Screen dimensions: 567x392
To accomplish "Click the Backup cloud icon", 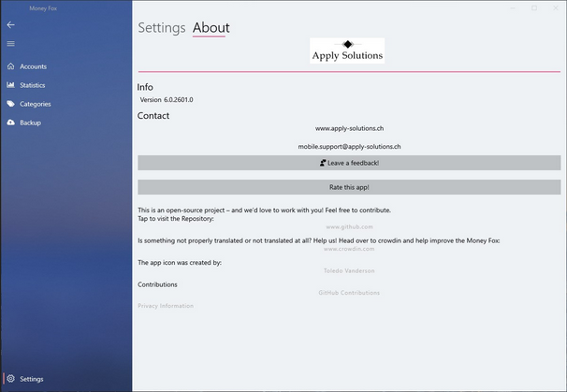I will tap(11, 123).
